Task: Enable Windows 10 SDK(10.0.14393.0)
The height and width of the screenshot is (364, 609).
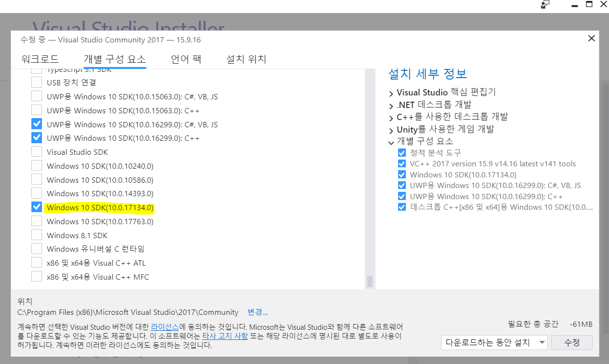Action: coord(37,193)
